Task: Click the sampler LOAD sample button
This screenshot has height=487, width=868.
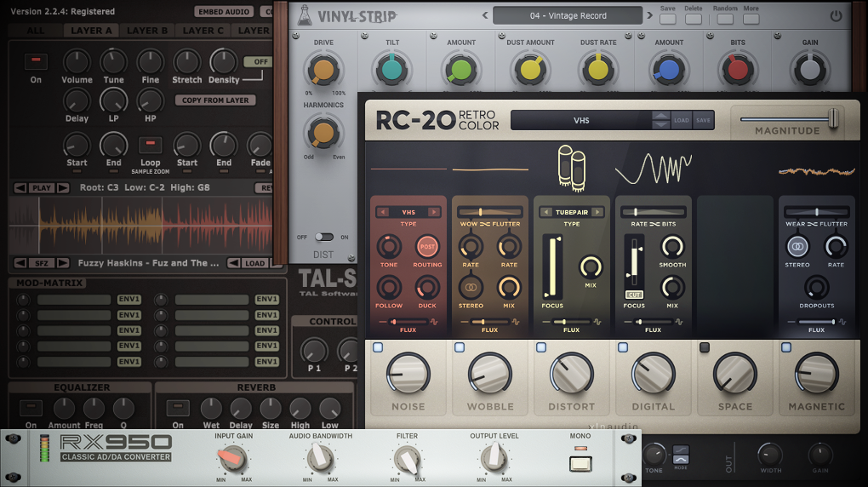Action: [x=254, y=263]
